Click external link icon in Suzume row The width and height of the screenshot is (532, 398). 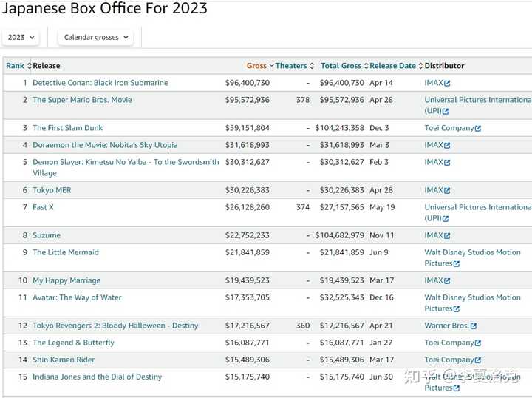[447, 236]
